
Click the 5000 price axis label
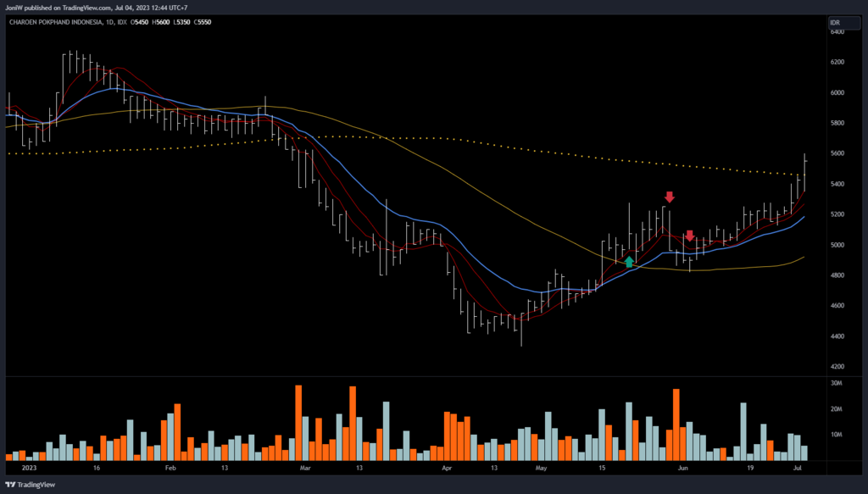(x=837, y=245)
